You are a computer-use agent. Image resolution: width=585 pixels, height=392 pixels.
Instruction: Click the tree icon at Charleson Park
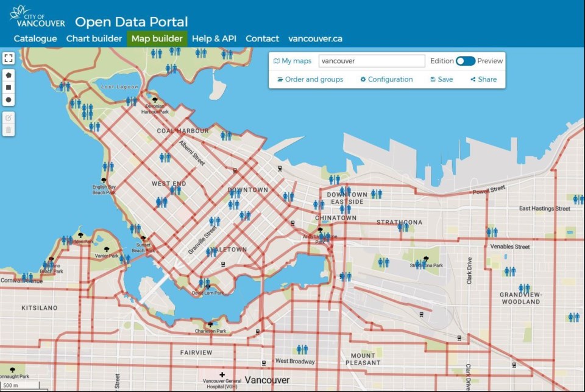[210, 324]
